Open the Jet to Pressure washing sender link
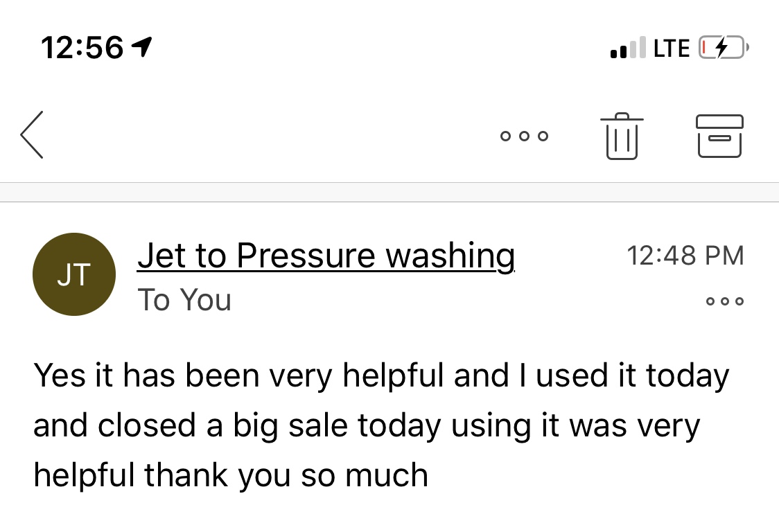 pyautogui.click(x=326, y=256)
